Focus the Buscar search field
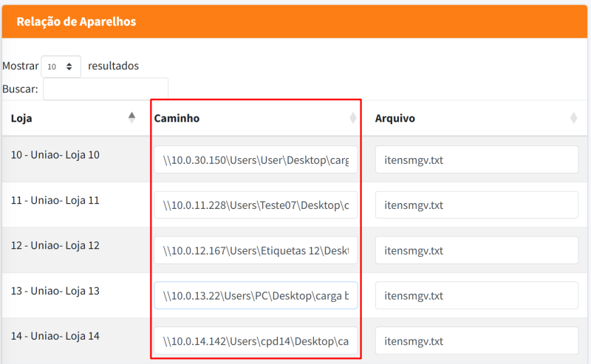Viewport: 591px width, 364px height. [x=106, y=89]
